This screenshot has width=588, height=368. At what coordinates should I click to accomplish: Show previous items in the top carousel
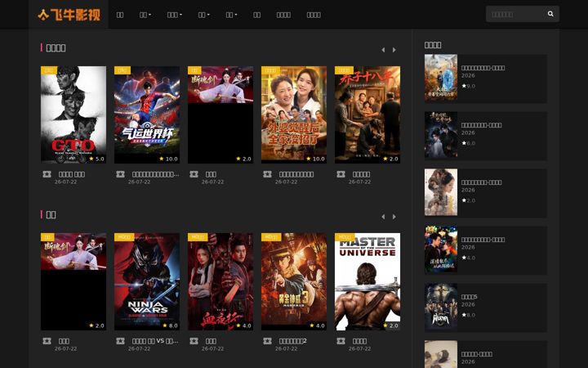[383, 50]
